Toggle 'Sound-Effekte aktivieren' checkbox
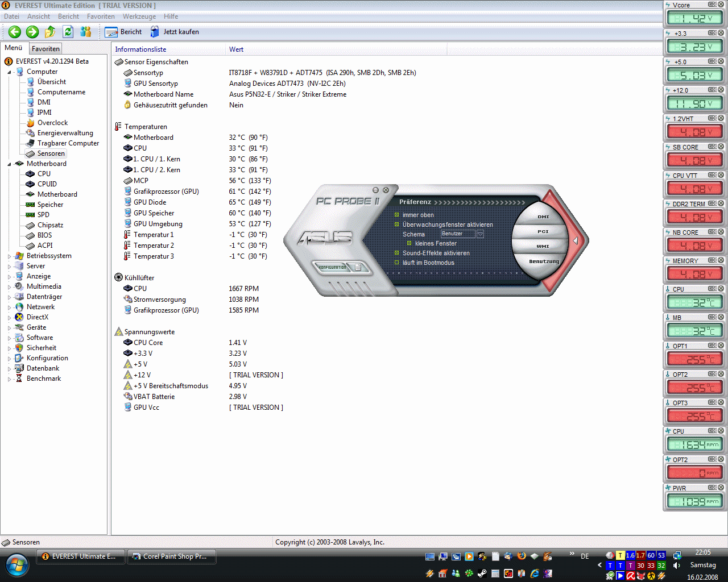Screen dimensions: 728x582 [397, 253]
